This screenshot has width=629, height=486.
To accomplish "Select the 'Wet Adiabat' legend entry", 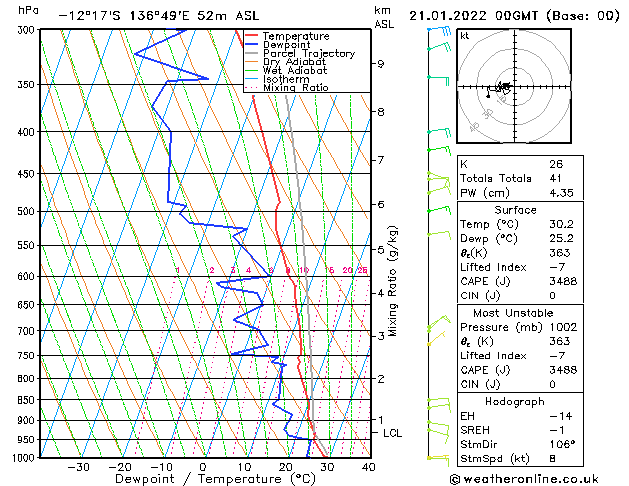I will pyautogui.click(x=295, y=71).
